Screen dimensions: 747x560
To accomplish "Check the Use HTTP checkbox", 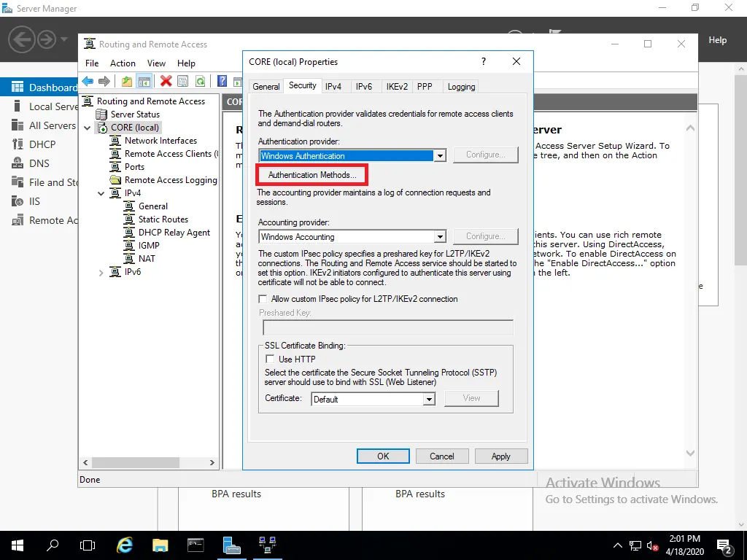I will pos(270,359).
